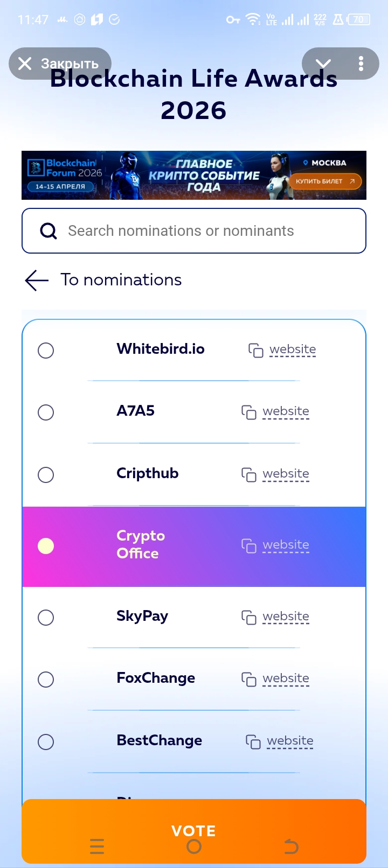
Task: Tap the back arrow to nominations
Action: coord(37,280)
